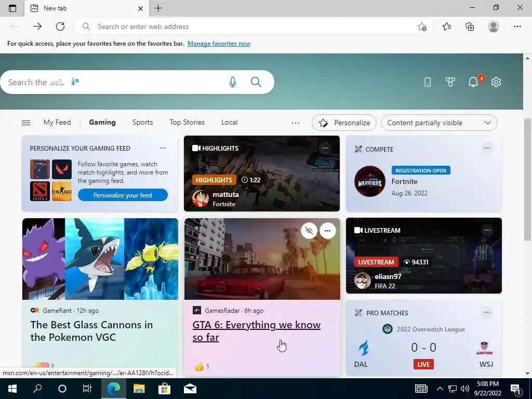Switch to My Feed tab
This screenshot has height=399, width=532.
[57, 122]
